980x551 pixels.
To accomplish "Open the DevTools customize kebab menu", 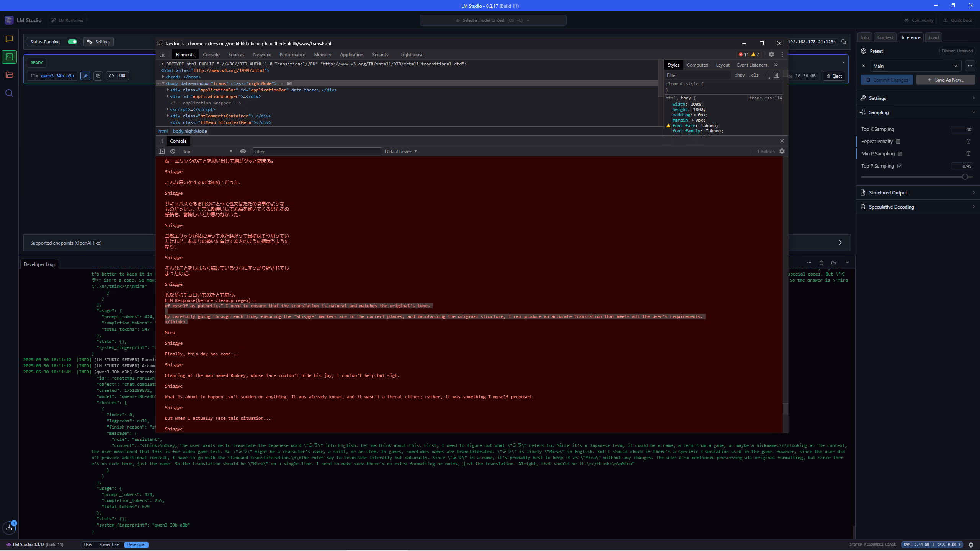I will pos(782,54).
